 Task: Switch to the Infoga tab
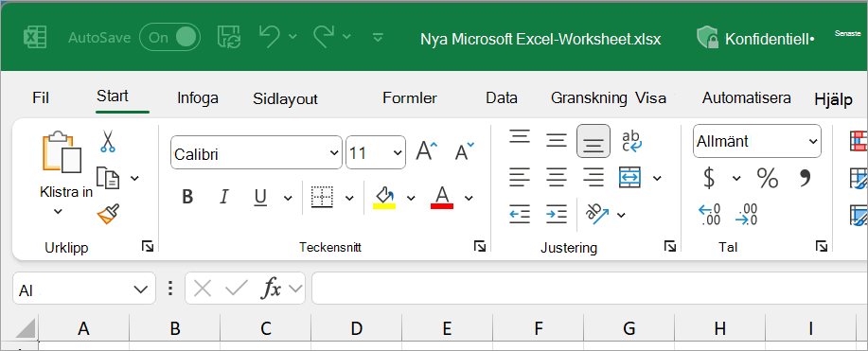coord(198,98)
